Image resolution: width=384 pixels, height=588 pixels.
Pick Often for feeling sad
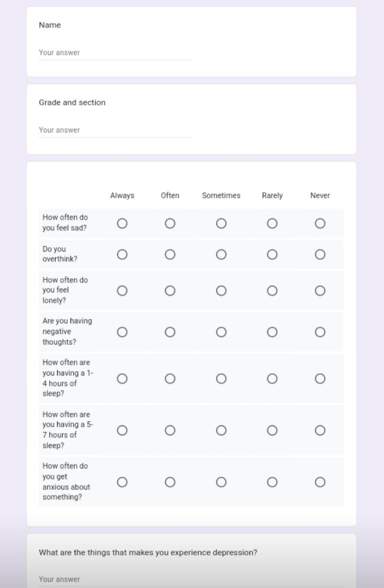[170, 223]
